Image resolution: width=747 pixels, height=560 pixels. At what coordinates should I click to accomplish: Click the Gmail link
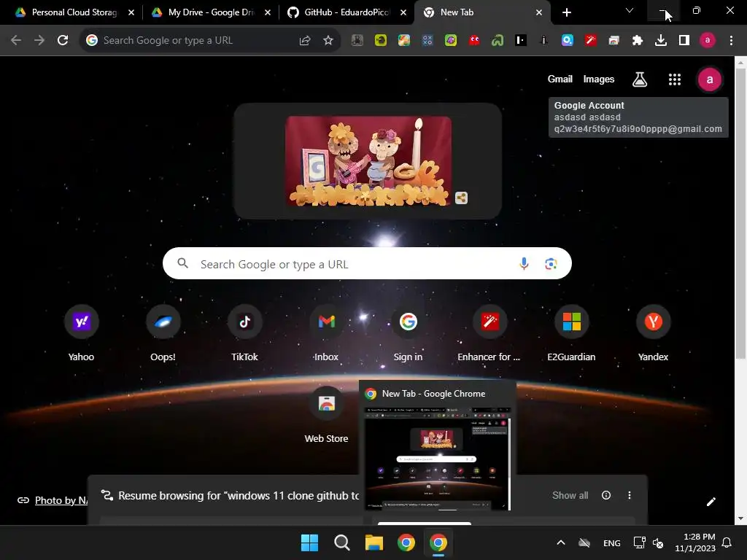(560, 79)
